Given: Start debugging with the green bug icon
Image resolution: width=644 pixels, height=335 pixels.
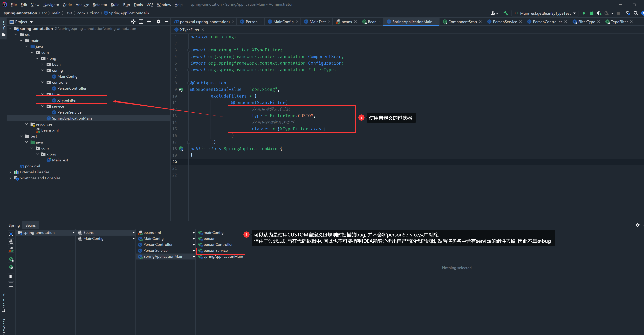Looking at the screenshot, I should point(592,13).
